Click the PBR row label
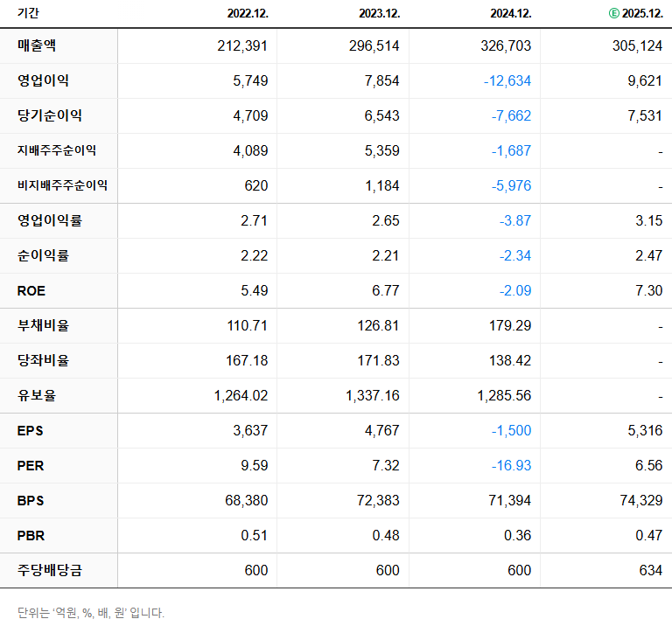Screen dimensions: 672x626 tap(31, 536)
